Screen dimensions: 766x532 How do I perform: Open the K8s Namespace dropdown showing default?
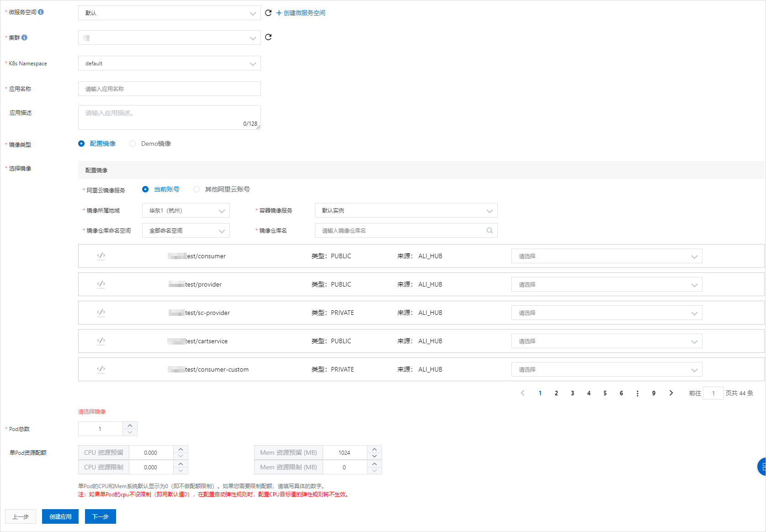click(x=170, y=63)
